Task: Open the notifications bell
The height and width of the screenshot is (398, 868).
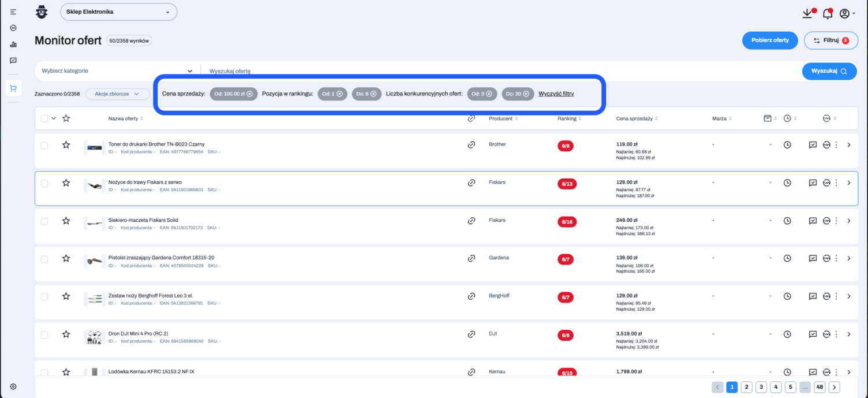Action: pos(827,13)
